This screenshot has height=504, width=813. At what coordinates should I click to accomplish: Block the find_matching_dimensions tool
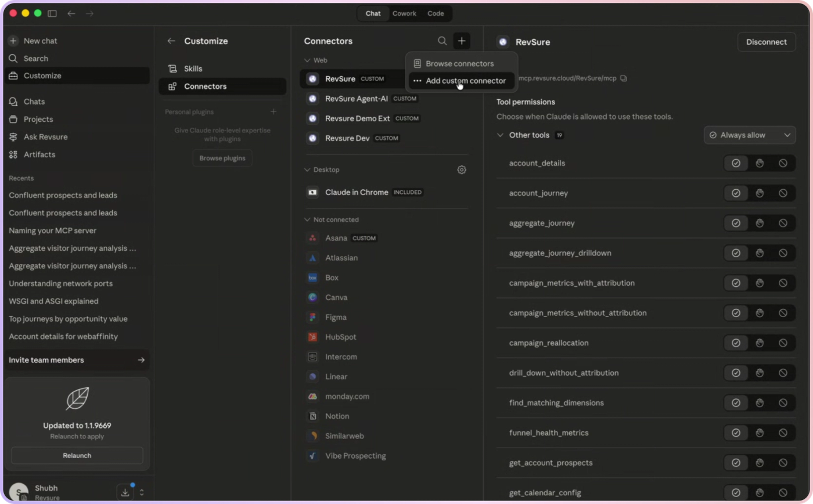pos(783,403)
